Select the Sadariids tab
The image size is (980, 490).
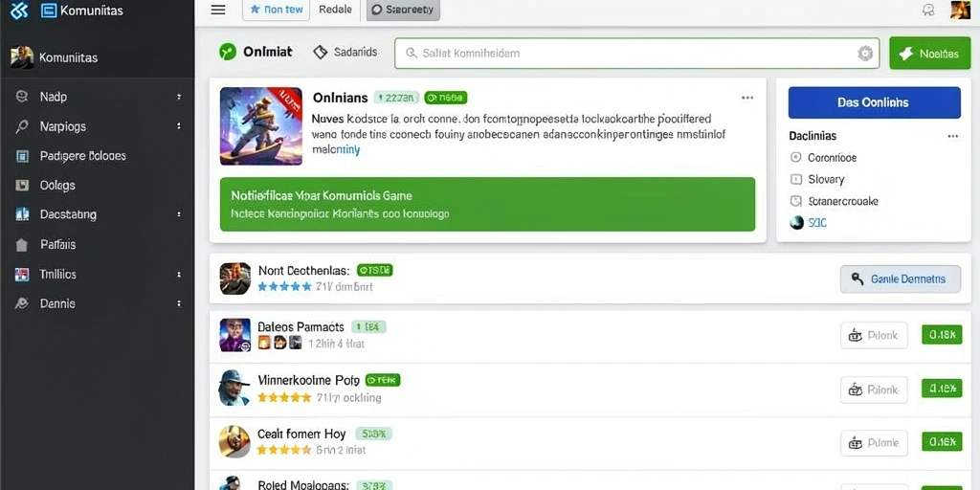point(345,52)
